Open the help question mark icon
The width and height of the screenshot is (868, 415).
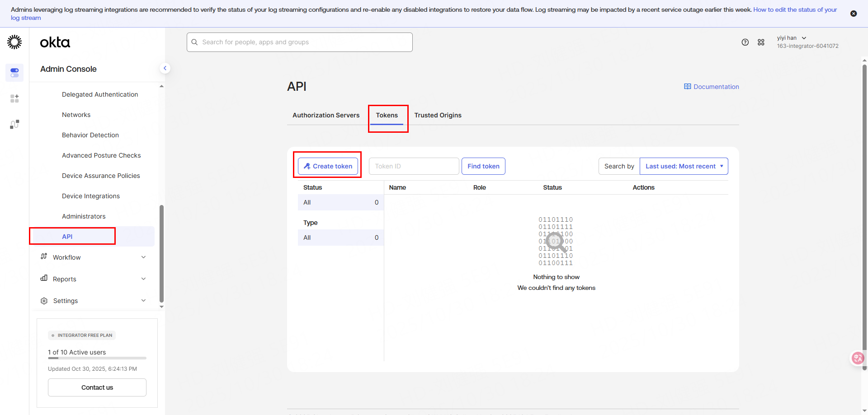click(745, 42)
